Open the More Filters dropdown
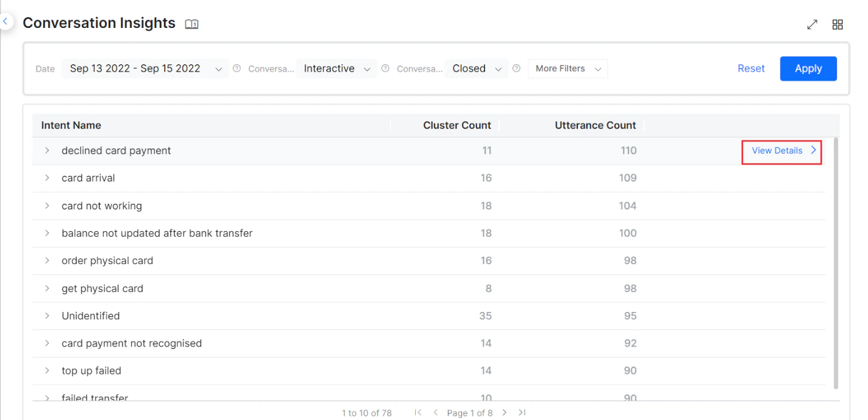This screenshot has width=868, height=420. click(567, 69)
